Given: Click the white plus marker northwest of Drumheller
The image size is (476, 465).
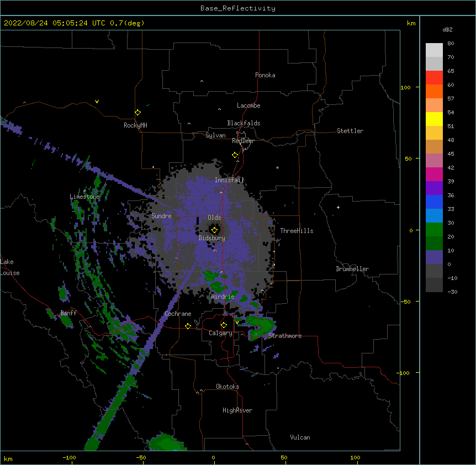Looking at the screenshot, I should point(338,207).
